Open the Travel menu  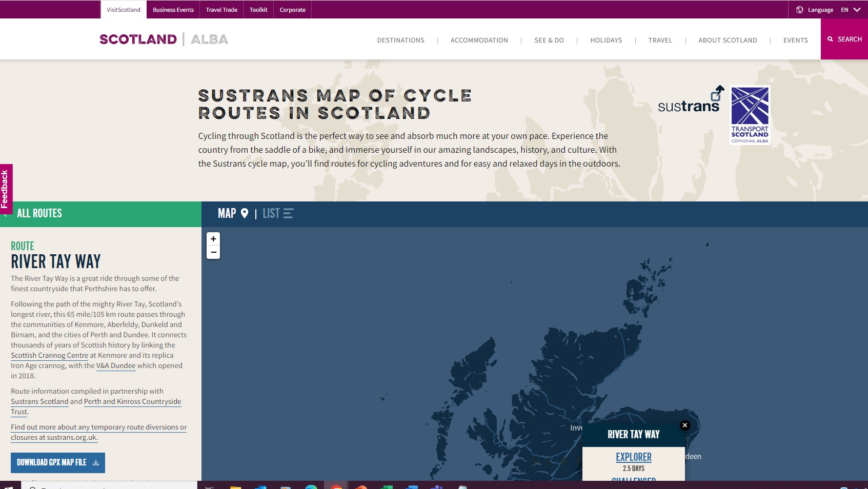click(x=660, y=40)
